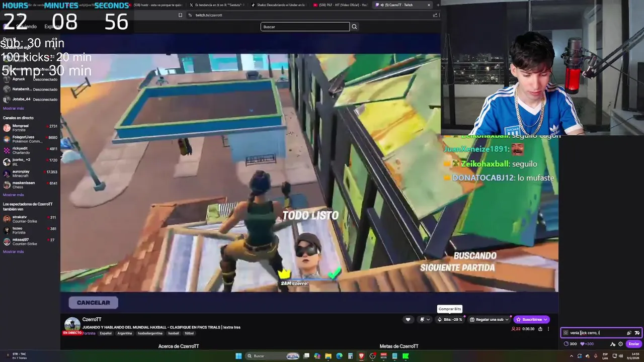Expand live channels with second Mostrar más
644x362 pixels.
coord(14,195)
